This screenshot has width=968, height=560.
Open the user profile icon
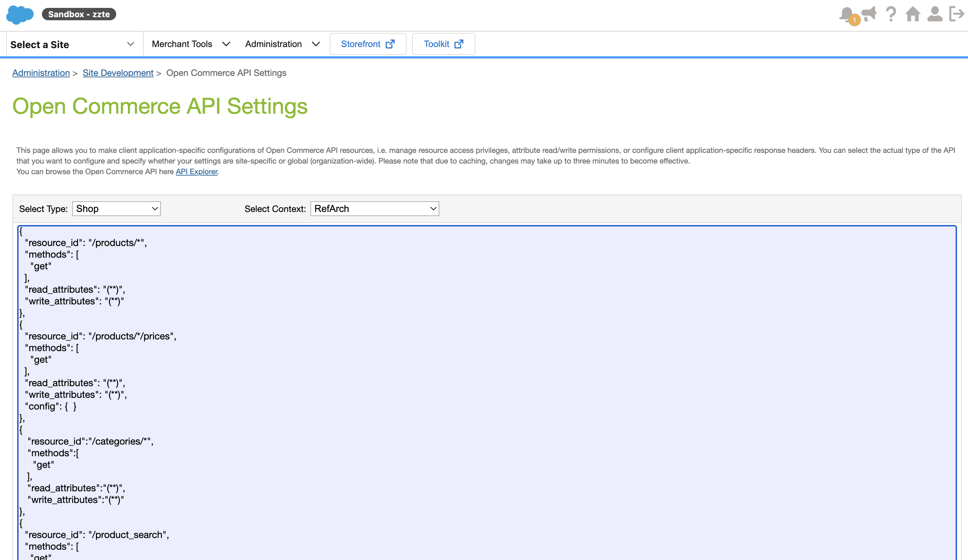(x=935, y=14)
